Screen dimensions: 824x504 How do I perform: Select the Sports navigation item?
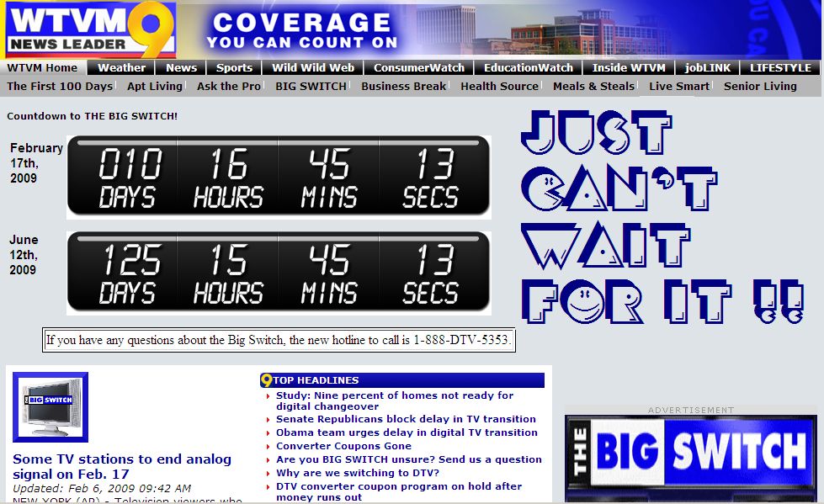tap(234, 68)
